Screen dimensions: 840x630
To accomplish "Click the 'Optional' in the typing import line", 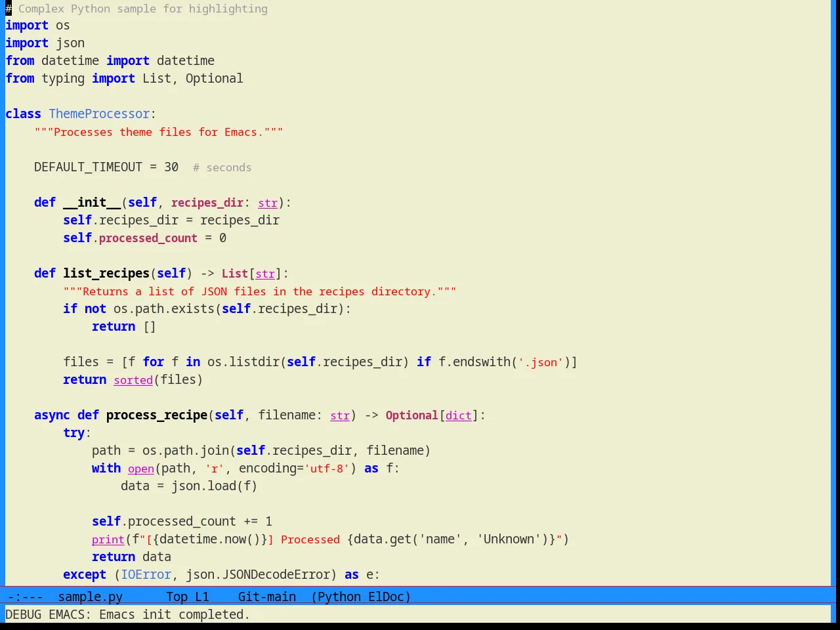I will coord(214,78).
